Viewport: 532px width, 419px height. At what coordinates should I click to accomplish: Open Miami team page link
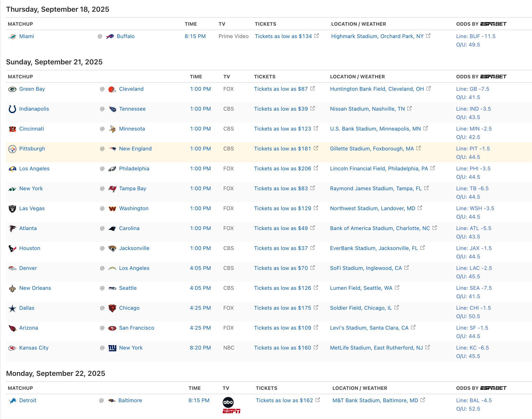(x=27, y=36)
